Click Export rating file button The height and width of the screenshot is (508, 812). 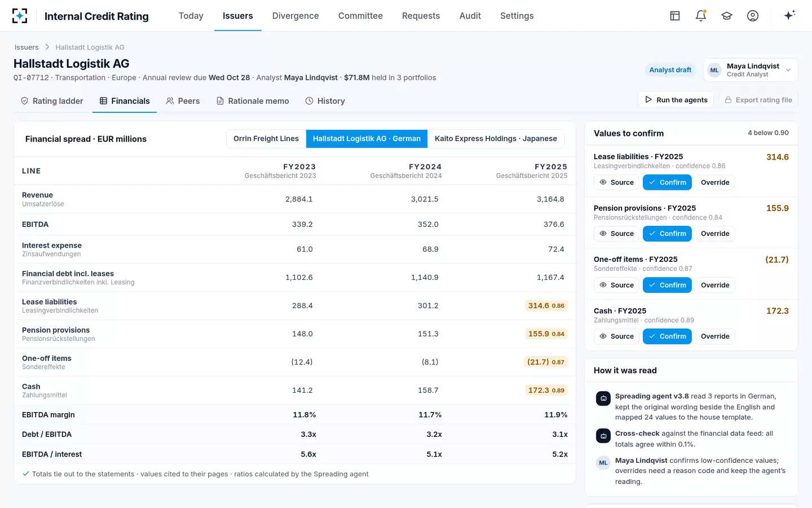click(758, 100)
